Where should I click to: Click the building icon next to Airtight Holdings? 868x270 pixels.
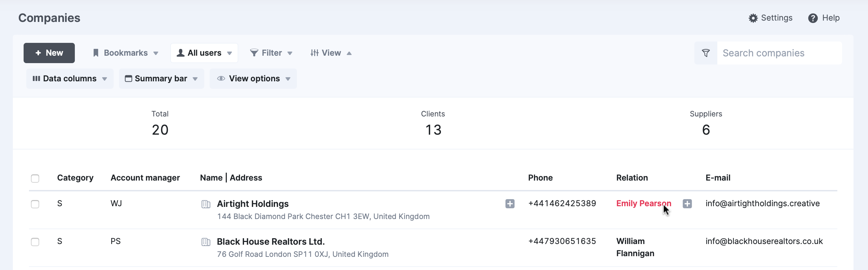tap(206, 204)
